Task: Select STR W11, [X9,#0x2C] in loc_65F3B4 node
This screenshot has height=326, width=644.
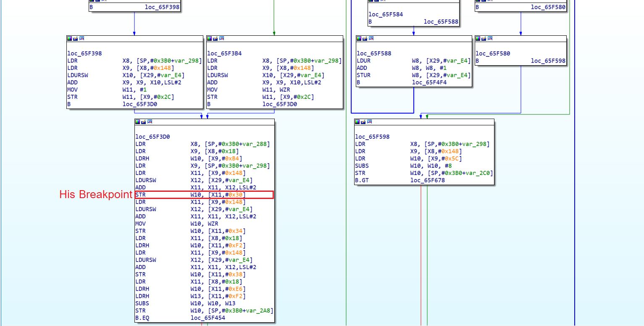Action: tap(260, 97)
